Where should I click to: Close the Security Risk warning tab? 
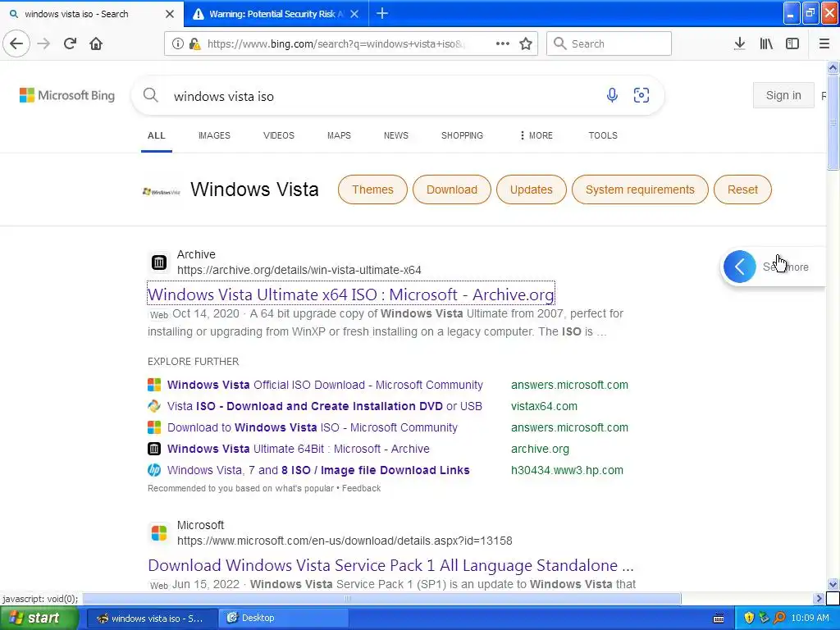point(354,13)
